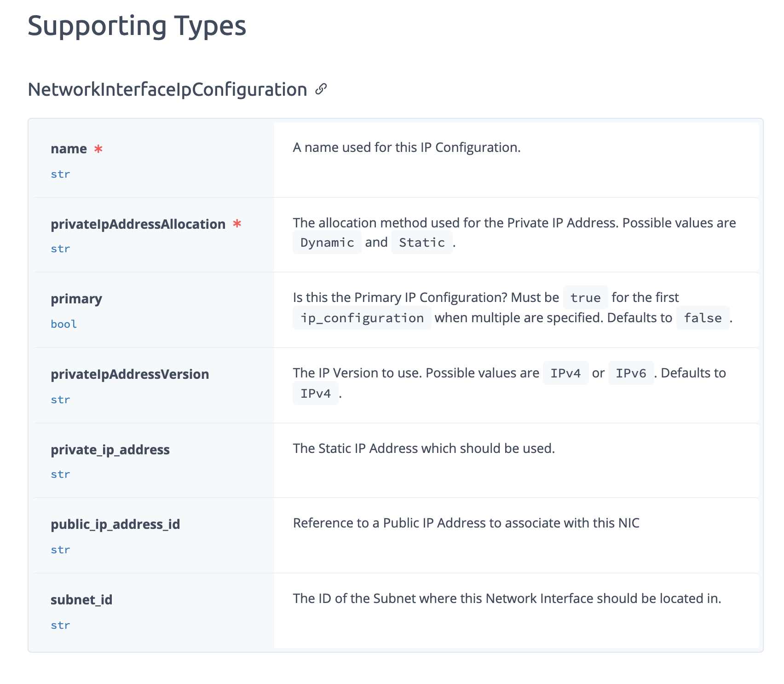Select the NetworkInterfaceIpConfiguration heading text
The image size is (784, 684).
click(x=167, y=89)
